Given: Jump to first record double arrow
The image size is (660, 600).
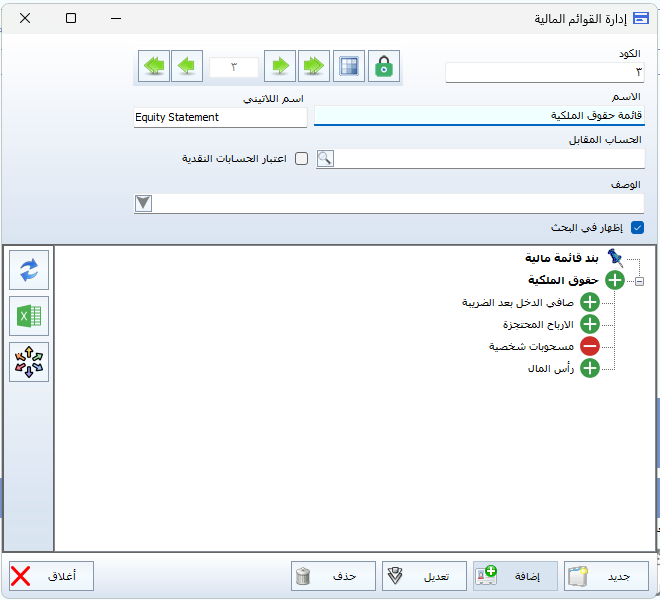Looking at the screenshot, I should tap(153, 66).
